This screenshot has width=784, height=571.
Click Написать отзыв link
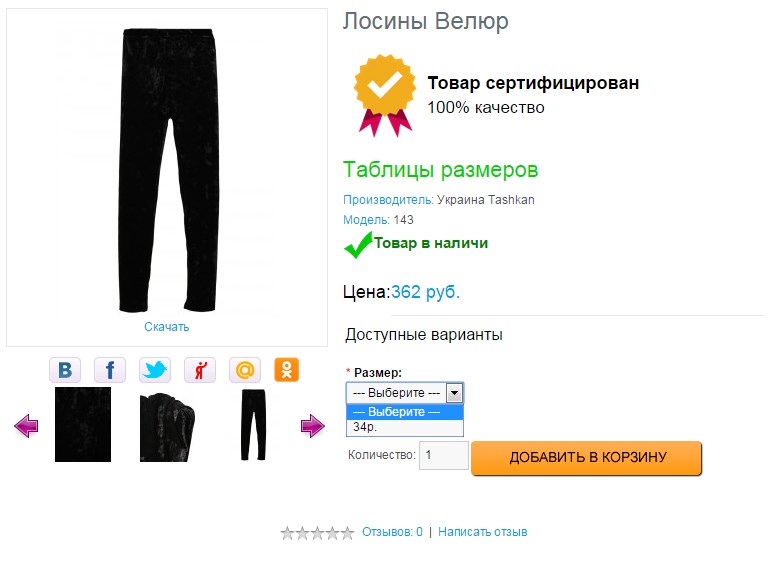pyautogui.click(x=482, y=532)
